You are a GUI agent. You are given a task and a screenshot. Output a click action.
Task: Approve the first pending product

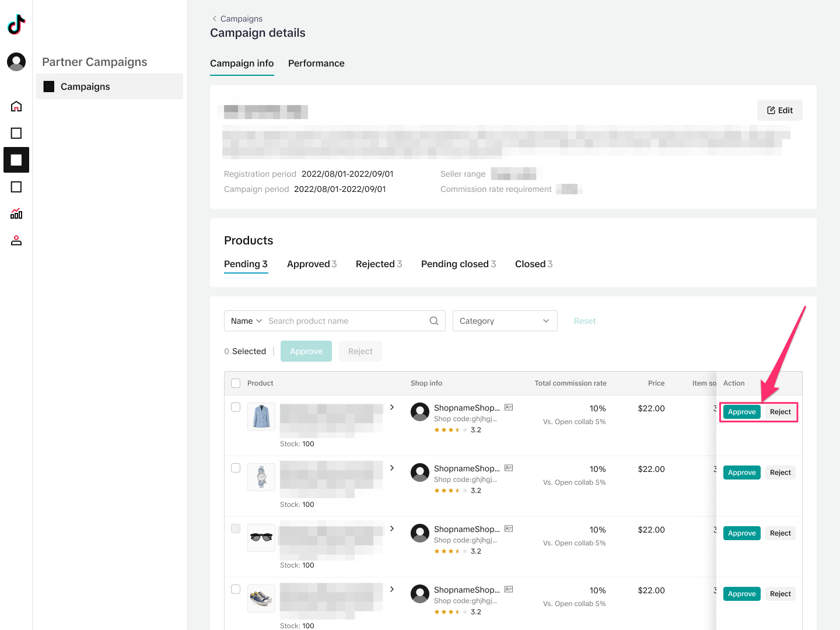pyautogui.click(x=741, y=412)
